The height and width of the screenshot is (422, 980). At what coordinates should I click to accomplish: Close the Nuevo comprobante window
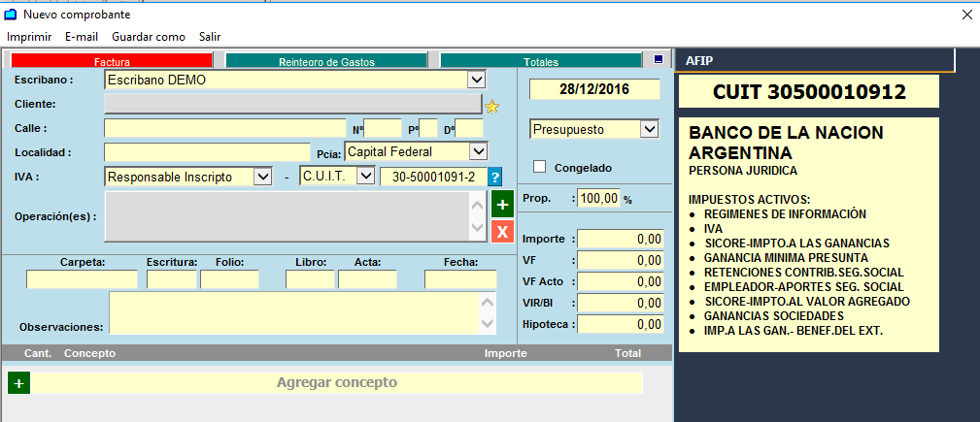pyautogui.click(x=965, y=15)
